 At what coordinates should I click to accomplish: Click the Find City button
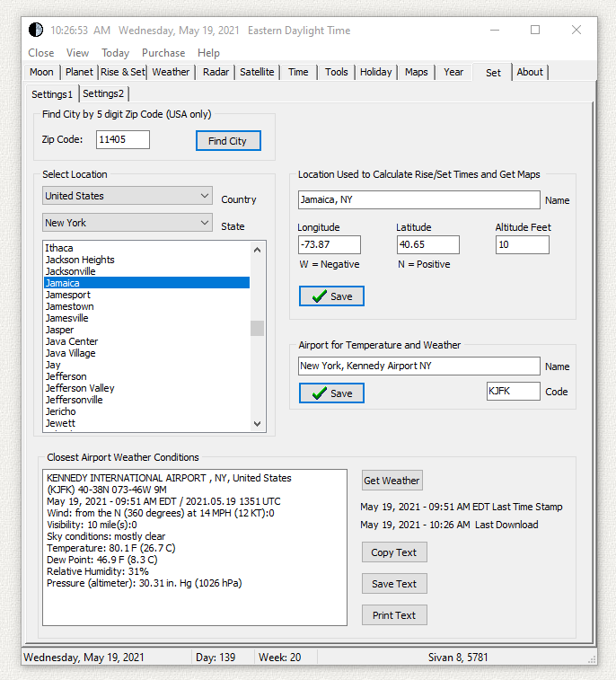(x=228, y=140)
